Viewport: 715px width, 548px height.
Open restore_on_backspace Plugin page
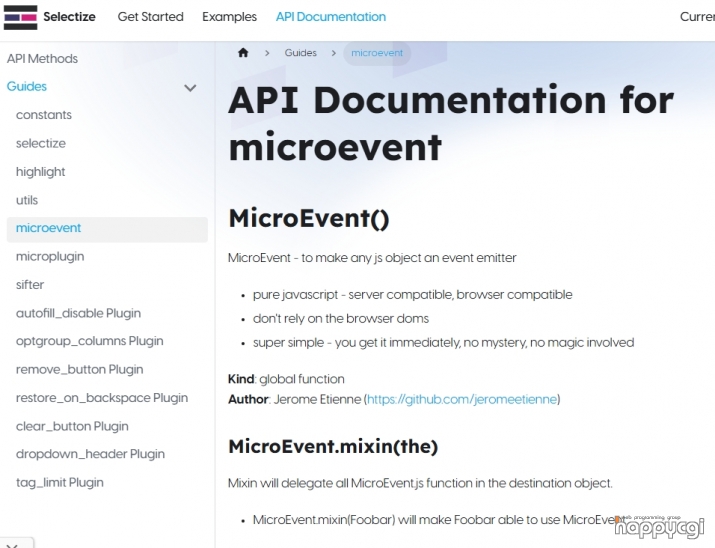click(102, 398)
